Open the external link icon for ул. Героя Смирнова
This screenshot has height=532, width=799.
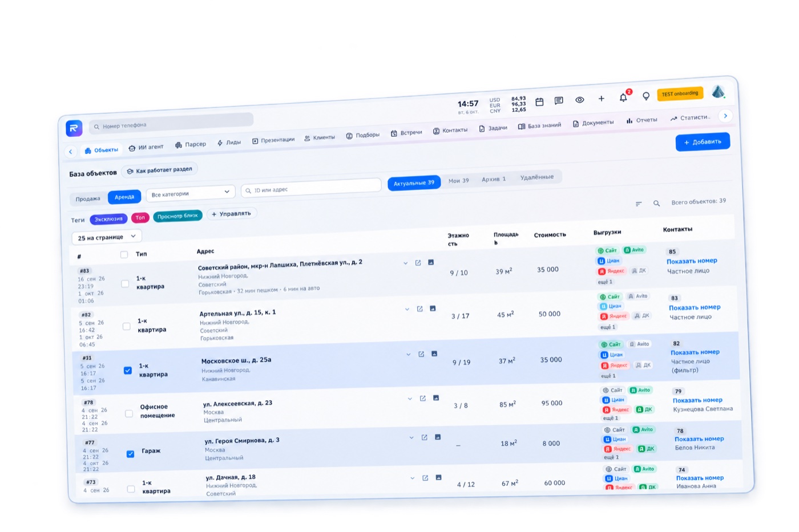[424, 437]
